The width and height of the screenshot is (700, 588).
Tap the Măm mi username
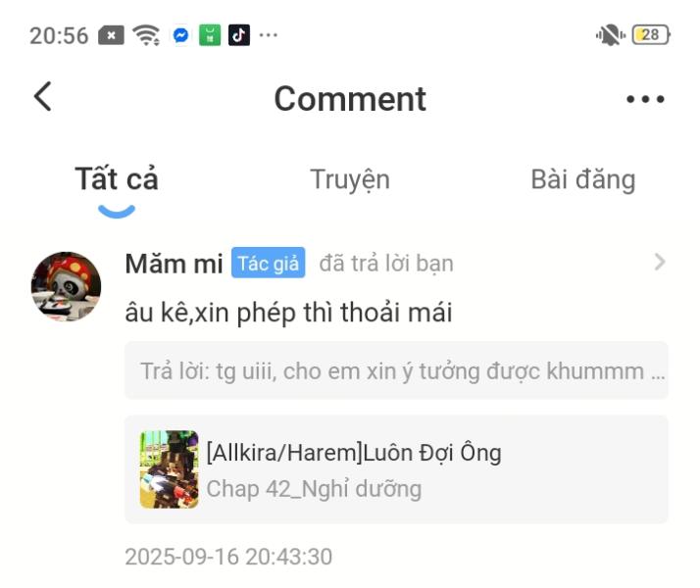coord(175,264)
